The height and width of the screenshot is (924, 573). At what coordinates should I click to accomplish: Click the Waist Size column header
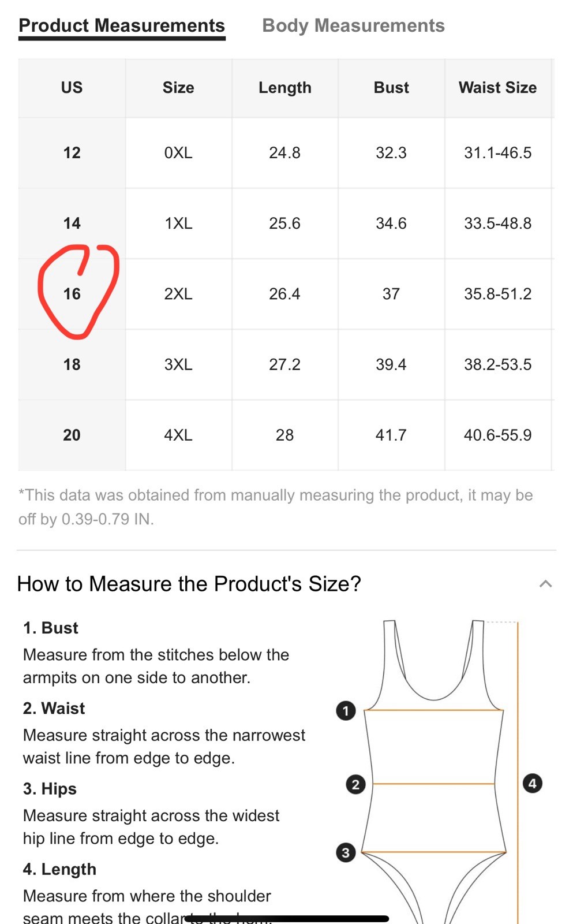pos(497,88)
